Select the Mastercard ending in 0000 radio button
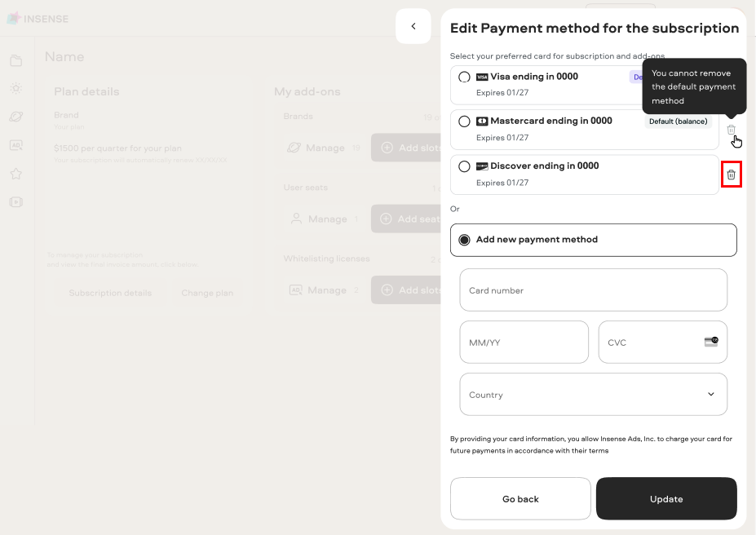Screen dimensions: 756x535 pos(464,122)
